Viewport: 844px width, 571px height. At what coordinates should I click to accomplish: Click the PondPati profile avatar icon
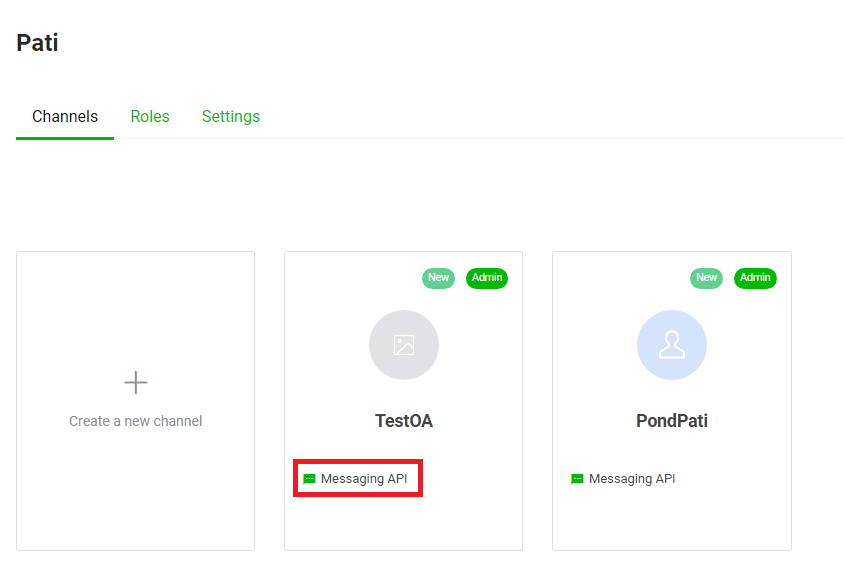pyautogui.click(x=672, y=345)
